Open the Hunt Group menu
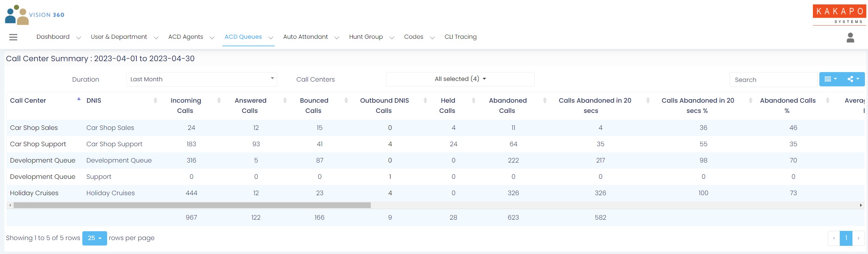 [366, 37]
